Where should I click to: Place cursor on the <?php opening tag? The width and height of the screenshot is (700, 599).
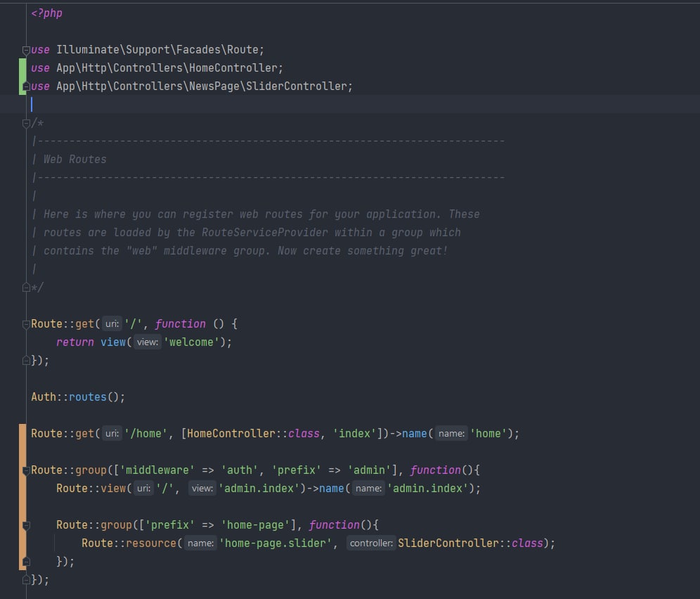[x=46, y=13]
